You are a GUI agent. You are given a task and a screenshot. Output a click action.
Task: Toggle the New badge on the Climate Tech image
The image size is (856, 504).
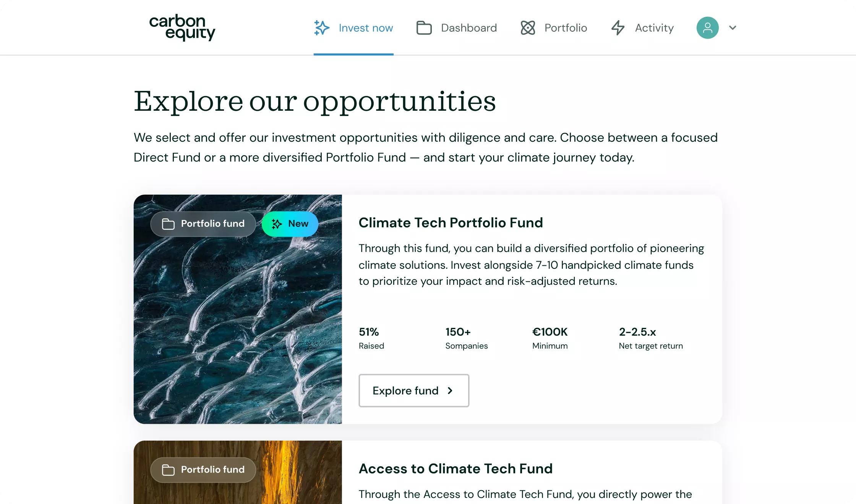click(x=290, y=224)
